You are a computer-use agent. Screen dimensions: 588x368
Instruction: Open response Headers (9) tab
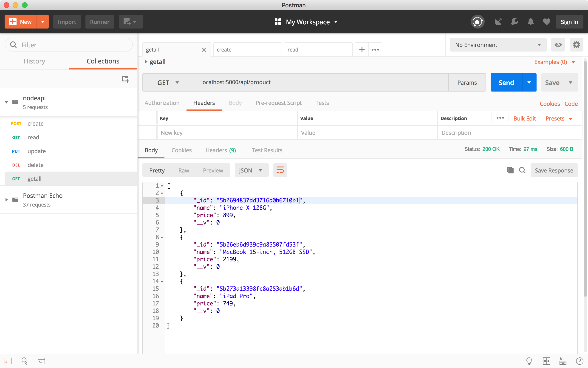221,150
